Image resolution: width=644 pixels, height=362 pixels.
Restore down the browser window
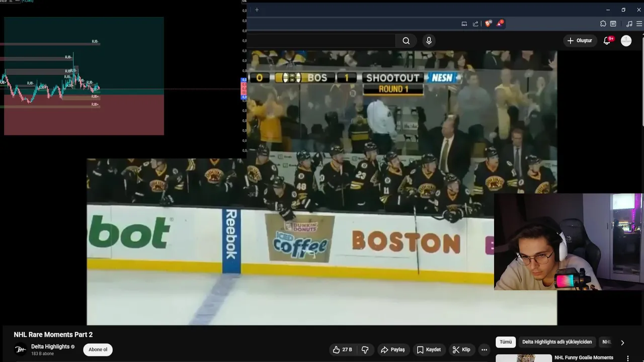(x=623, y=10)
